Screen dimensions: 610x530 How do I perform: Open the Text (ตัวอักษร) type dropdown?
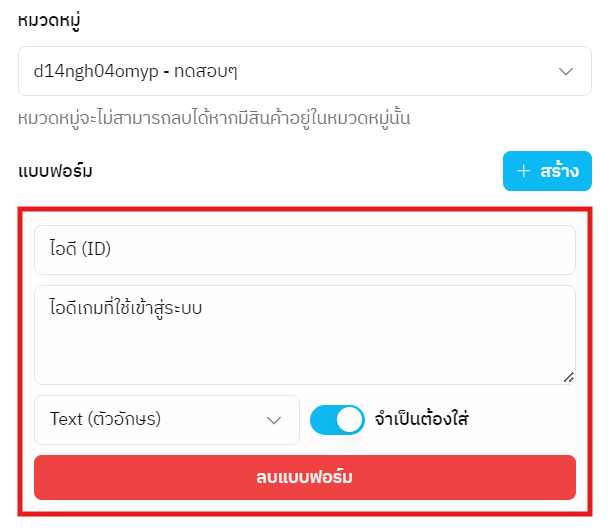click(x=167, y=420)
